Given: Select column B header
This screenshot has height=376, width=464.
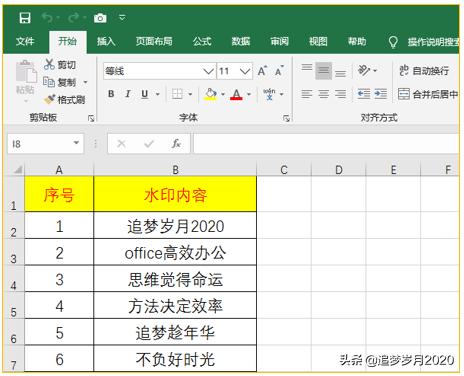Looking at the screenshot, I should click(175, 170).
